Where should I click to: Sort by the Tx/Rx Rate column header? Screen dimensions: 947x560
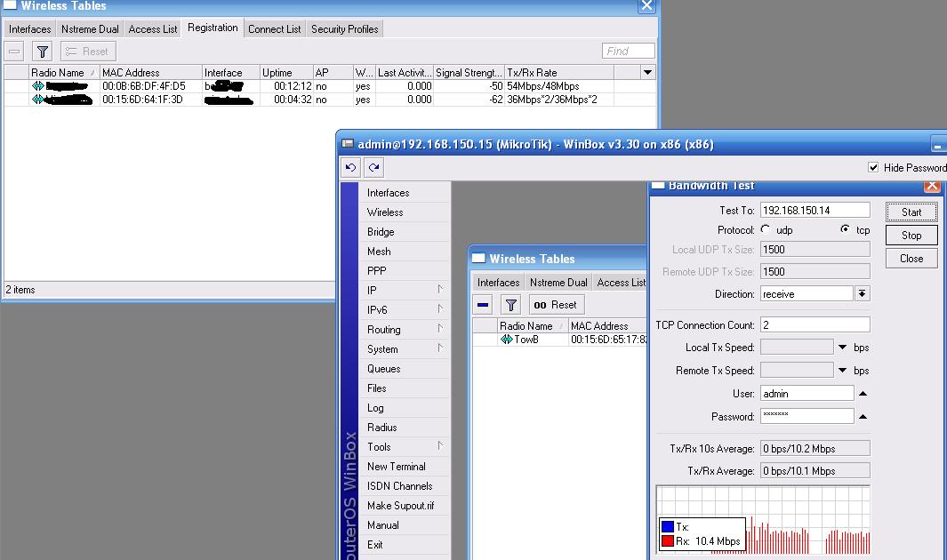(559, 72)
